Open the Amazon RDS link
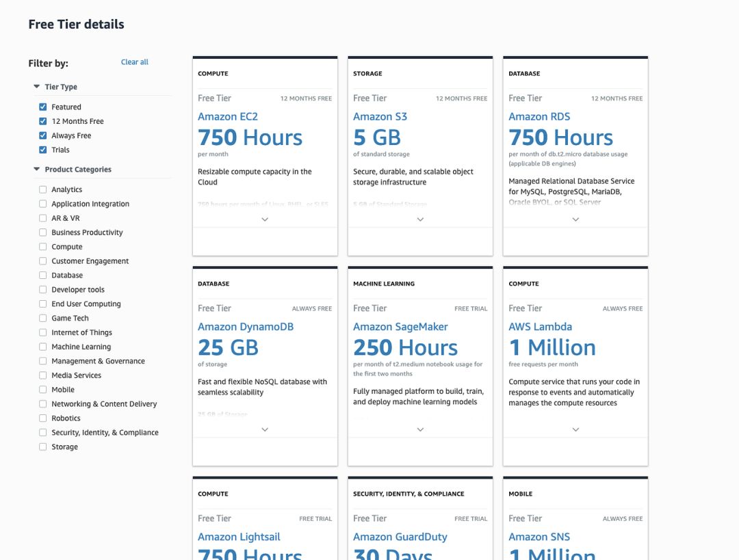This screenshot has width=739, height=560. point(539,116)
